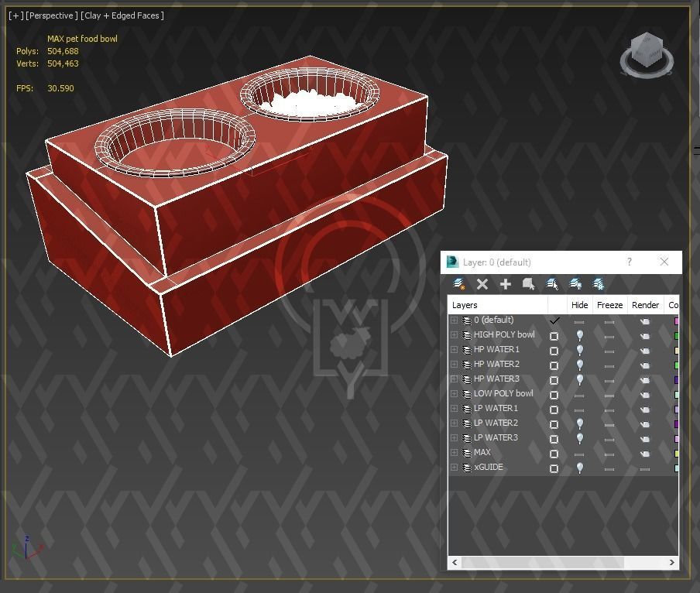This screenshot has width=700, height=593.
Task: Make HIGH POLY bowl the current layer checkbox
Action: [554, 336]
